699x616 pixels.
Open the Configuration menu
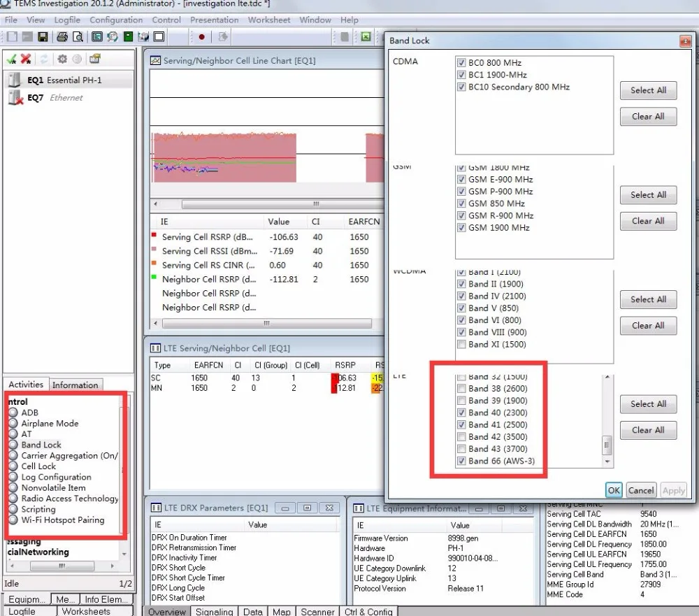point(116,20)
